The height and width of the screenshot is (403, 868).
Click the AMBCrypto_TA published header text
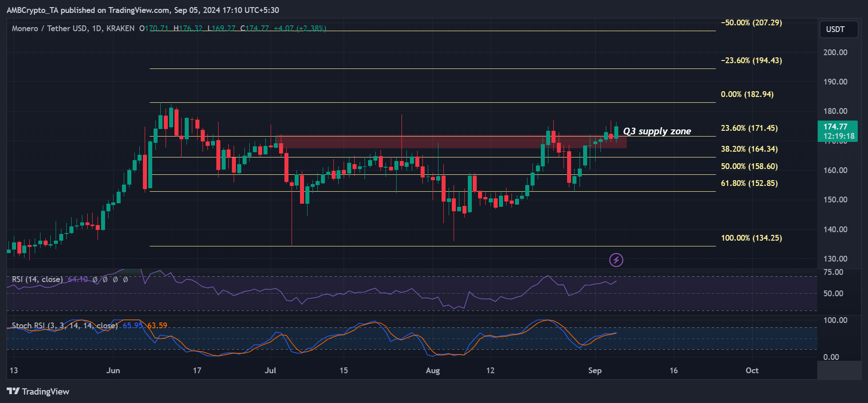[143, 10]
